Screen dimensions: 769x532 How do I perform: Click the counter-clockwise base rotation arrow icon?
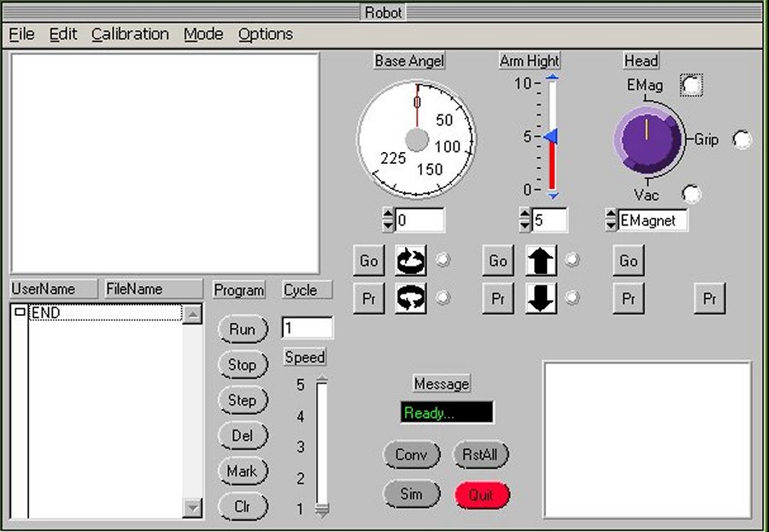(411, 298)
